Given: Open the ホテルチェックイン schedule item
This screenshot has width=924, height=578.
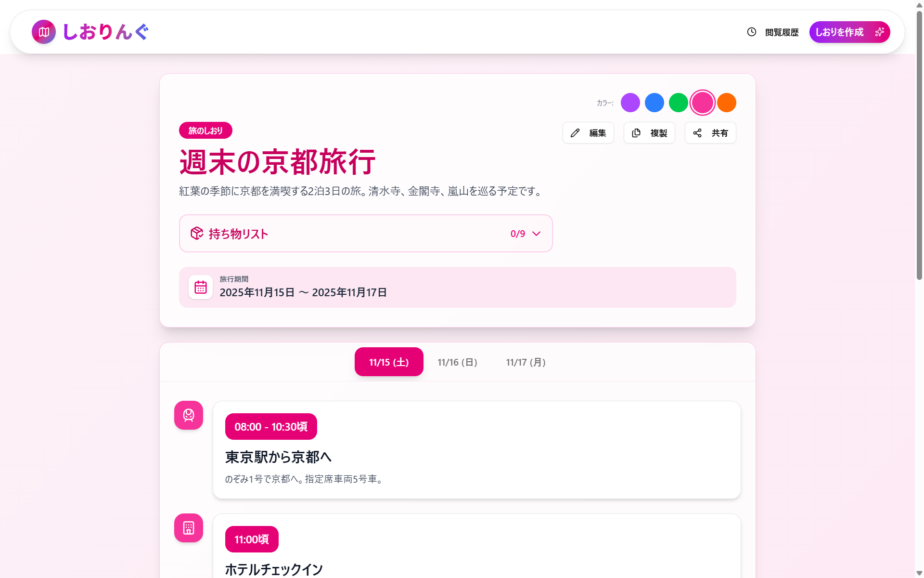Looking at the screenshot, I should [x=476, y=546].
